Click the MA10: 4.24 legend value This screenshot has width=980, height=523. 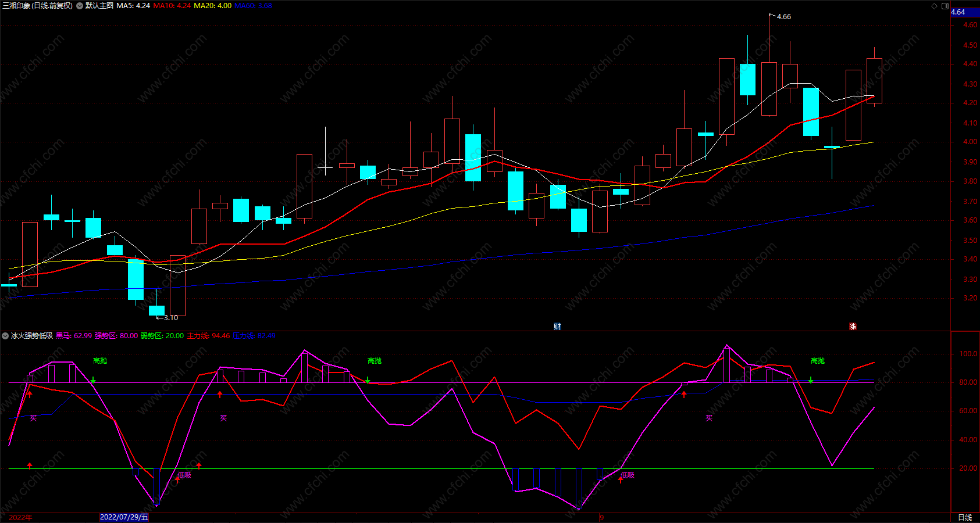point(172,6)
